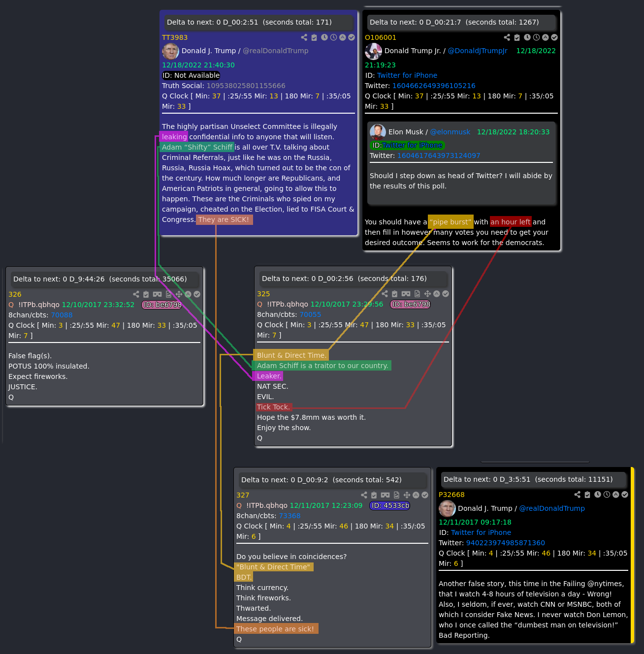Image resolution: width=644 pixels, height=654 pixels.
Task: Open 8chan/cbts link 70055
Action: pyautogui.click(x=310, y=314)
